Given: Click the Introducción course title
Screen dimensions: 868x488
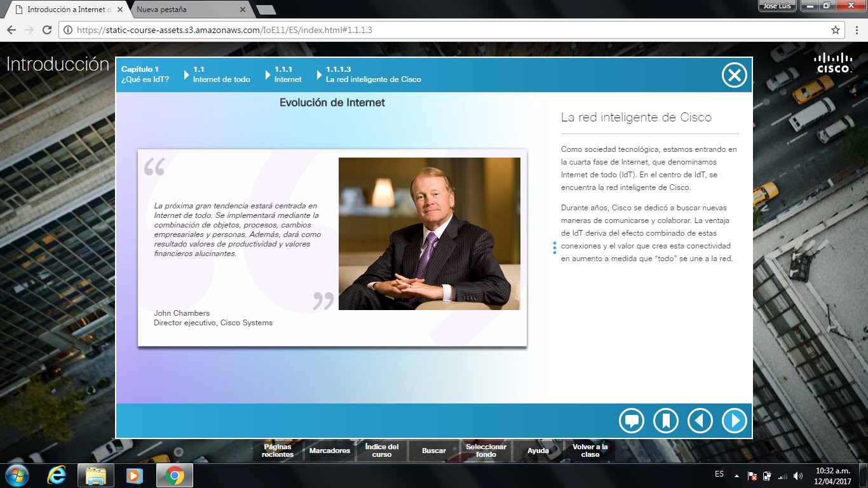Looking at the screenshot, I should coord(58,64).
